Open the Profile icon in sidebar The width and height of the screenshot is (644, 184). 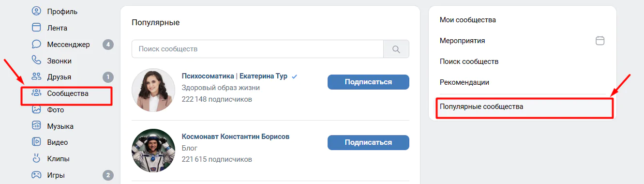pyautogui.click(x=36, y=11)
